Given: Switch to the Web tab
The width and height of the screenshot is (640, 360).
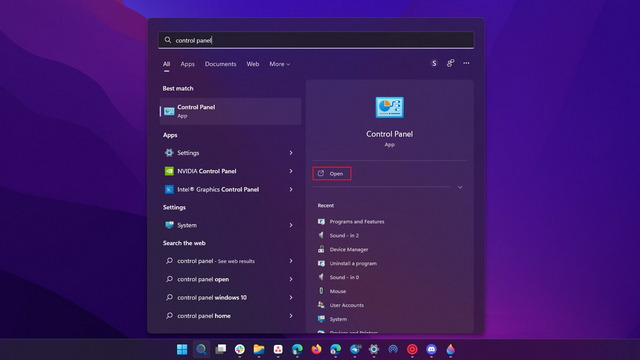Looking at the screenshot, I should (x=253, y=64).
